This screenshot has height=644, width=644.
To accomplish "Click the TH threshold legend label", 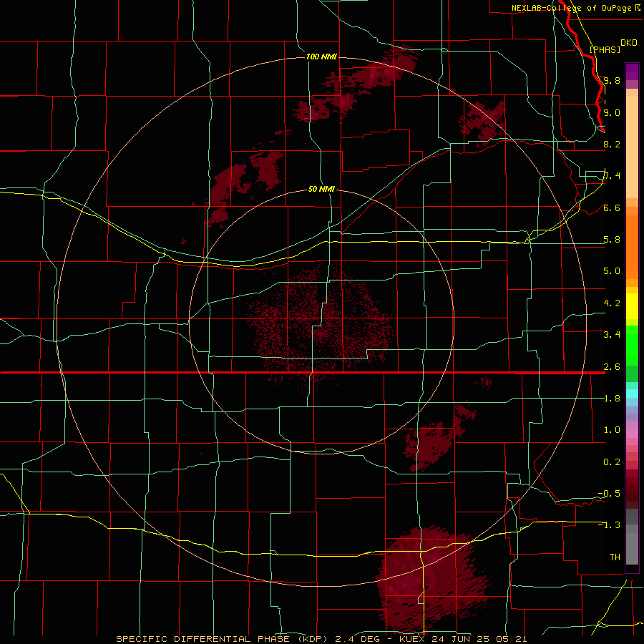I will pos(615,557).
